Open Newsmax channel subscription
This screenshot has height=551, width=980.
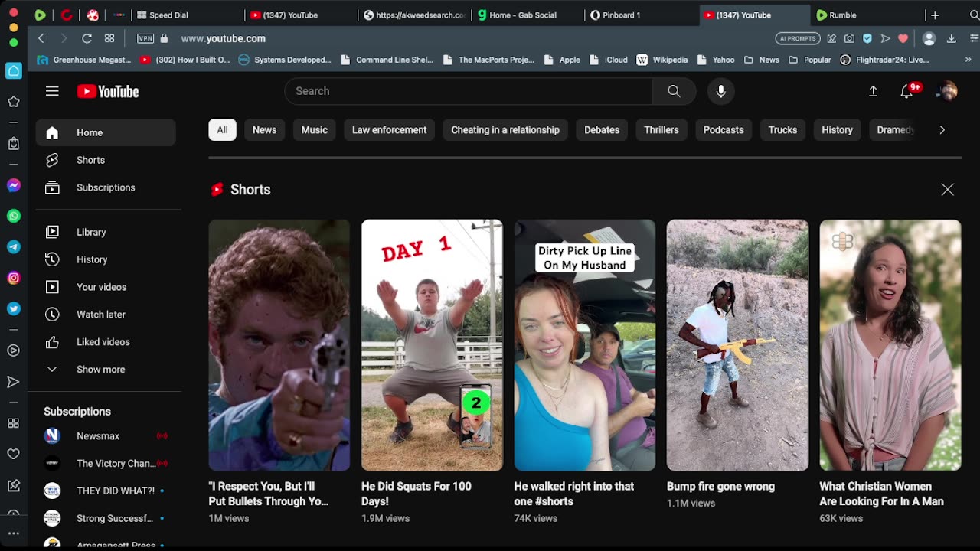pyautogui.click(x=106, y=435)
